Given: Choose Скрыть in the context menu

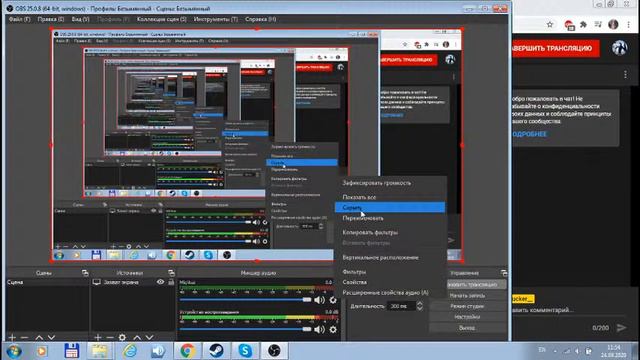Looking at the screenshot, I should pyautogui.click(x=390, y=207).
